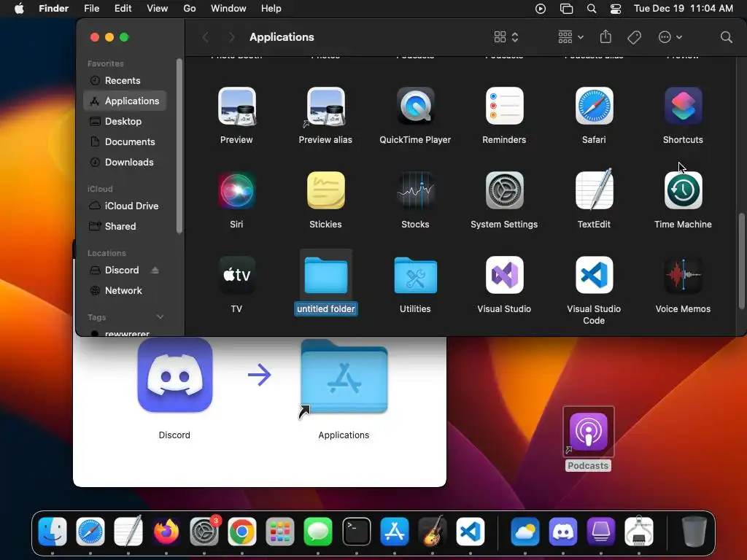
Task: Open the Go menu
Action: click(190, 9)
